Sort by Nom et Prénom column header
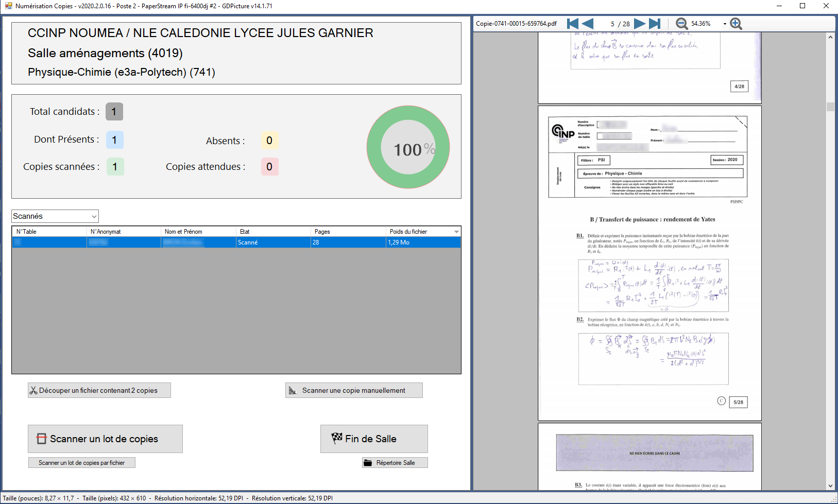The image size is (838, 504). (x=198, y=232)
